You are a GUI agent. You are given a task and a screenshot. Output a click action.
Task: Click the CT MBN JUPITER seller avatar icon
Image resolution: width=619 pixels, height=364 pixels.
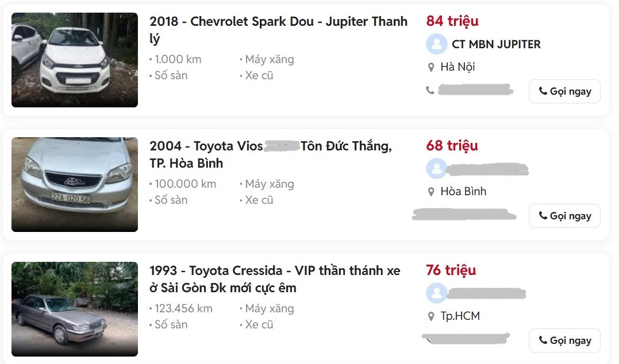click(436, 44)
